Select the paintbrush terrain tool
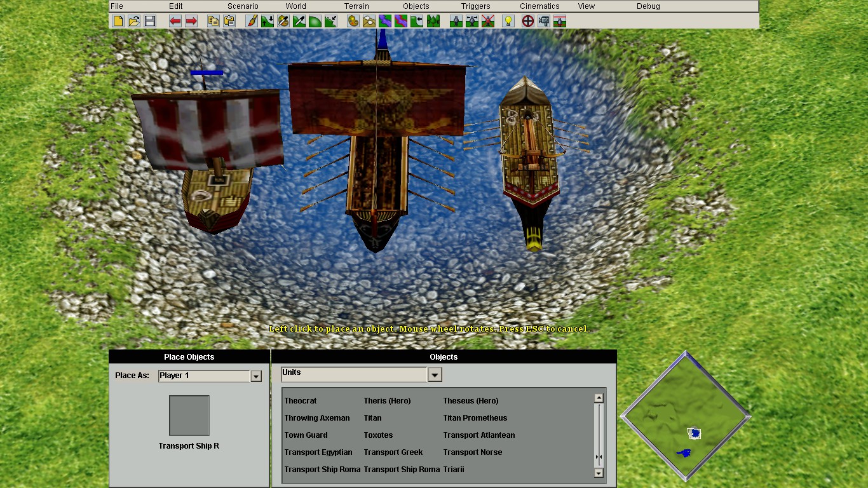This screenshot has width=868, height=488. (x=252, y=21)
